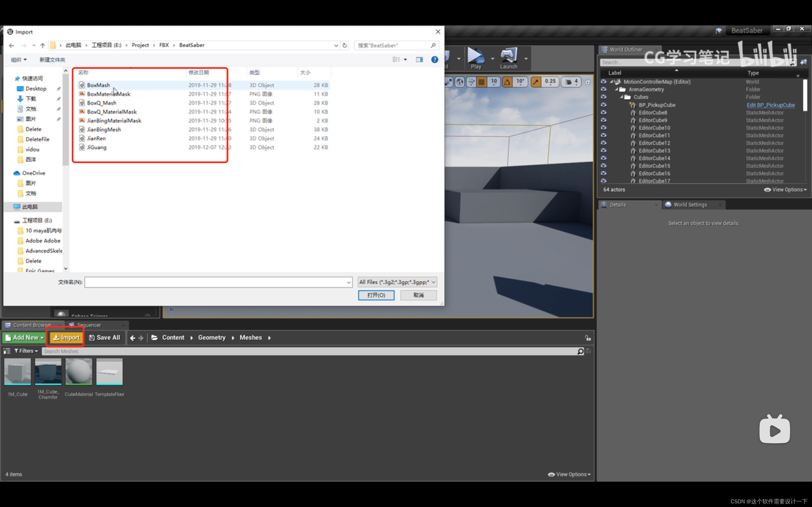Screen dimensions: 812x507
Task: Expand the All Files filter dropdown
Action: coord(433,282)
